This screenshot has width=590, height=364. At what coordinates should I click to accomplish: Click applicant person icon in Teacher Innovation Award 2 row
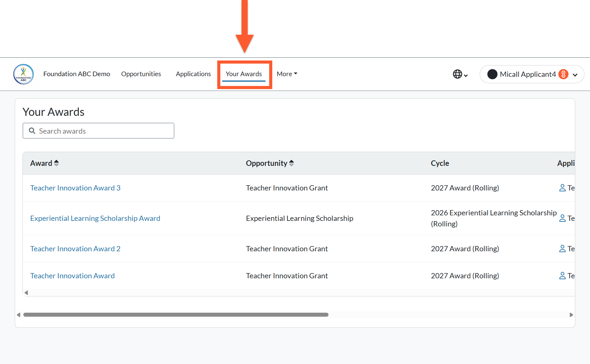tap(562, 249)
